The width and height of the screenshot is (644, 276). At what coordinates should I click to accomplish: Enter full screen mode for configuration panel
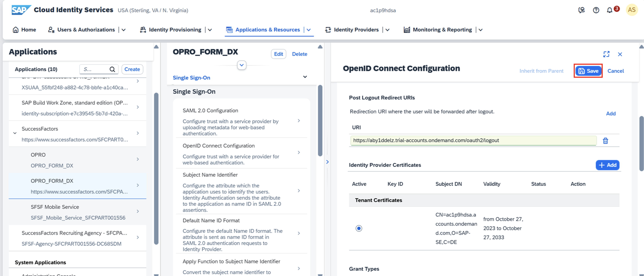(606, 54)
